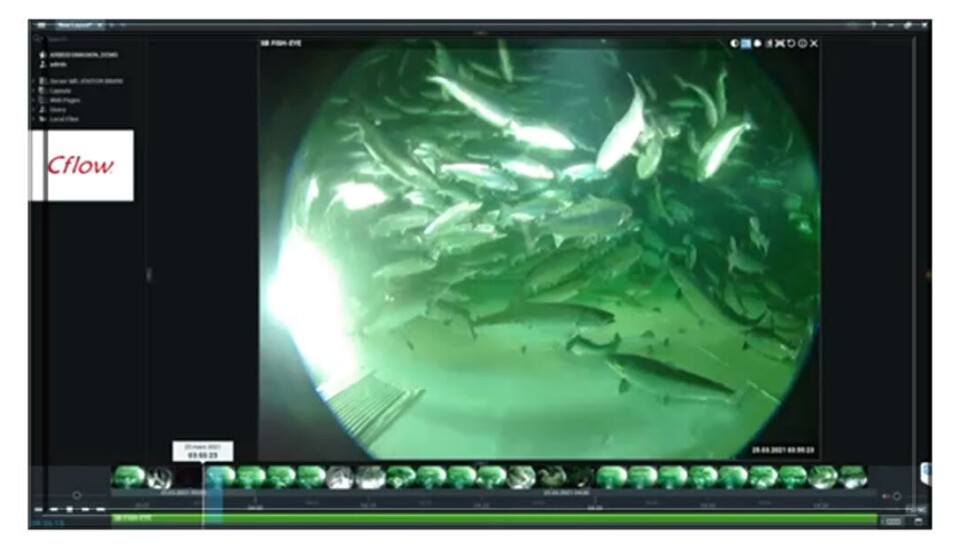Add a new layout tab with plus icon

coord(110,24)
